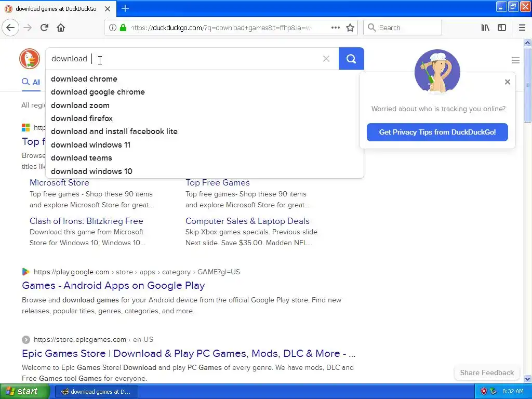The image size is (532, 399).
Task: Open Games - Android Apps on Google Play
Action: [113, 285]
